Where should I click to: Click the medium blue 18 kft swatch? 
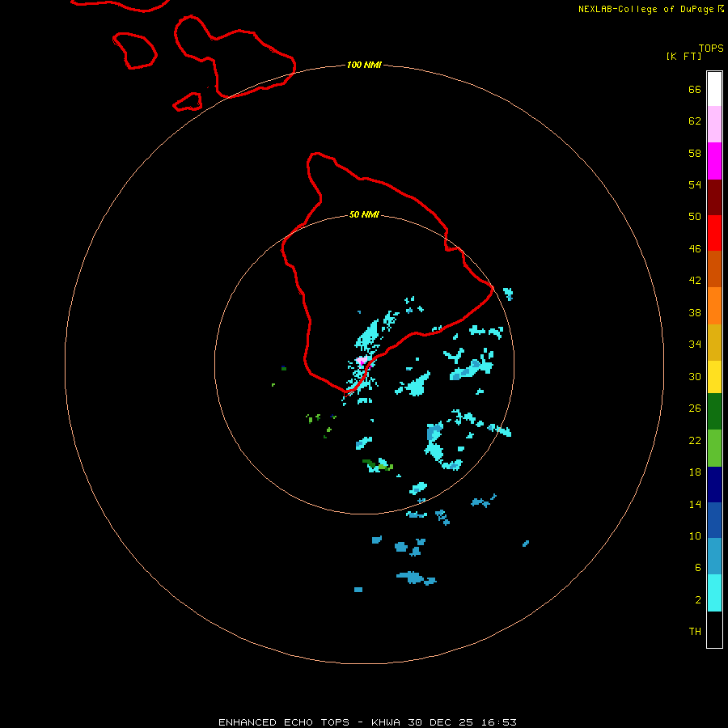pyautogui.click(x=714, y=520)
